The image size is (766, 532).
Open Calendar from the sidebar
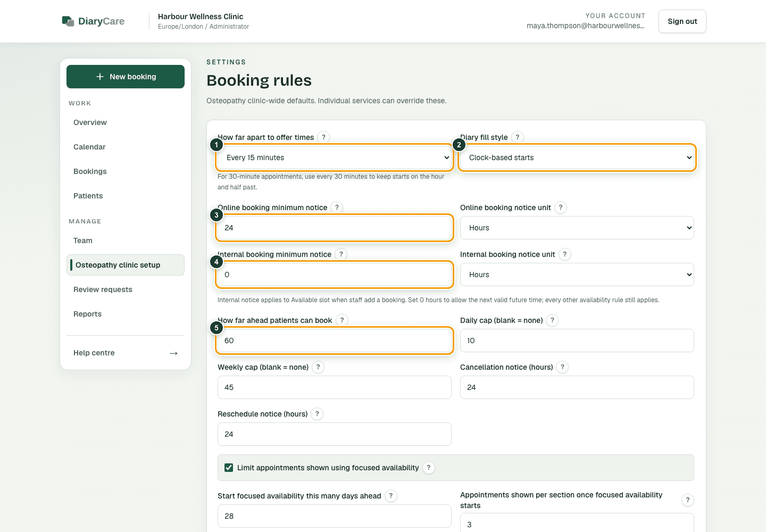126,147
